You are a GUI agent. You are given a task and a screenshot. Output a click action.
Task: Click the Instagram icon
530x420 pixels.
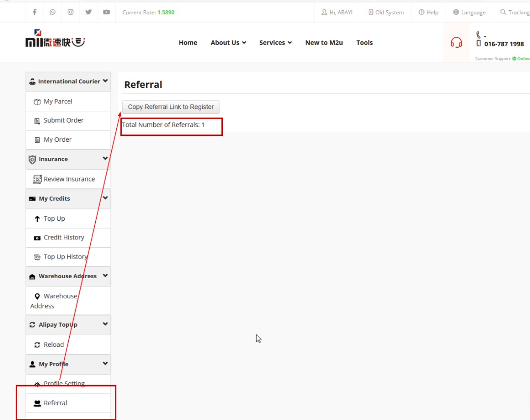tap(71, 12)
